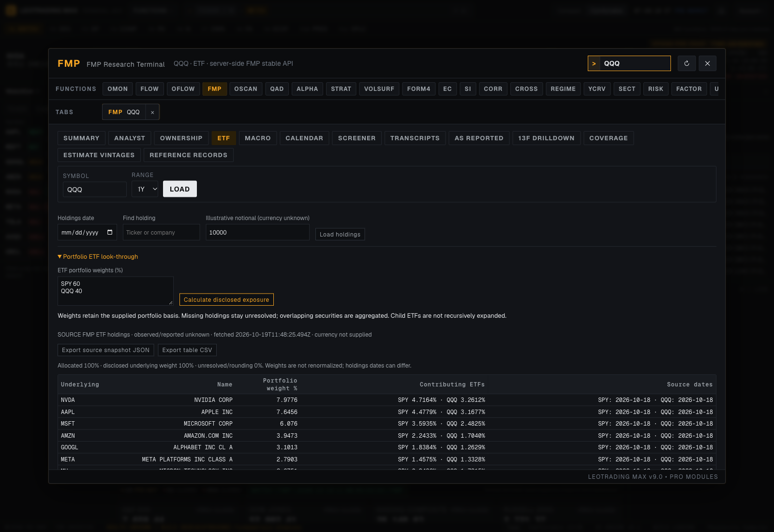Click the NVDA underlying cell
774x532 pixels.
click(x=68, y=400)
